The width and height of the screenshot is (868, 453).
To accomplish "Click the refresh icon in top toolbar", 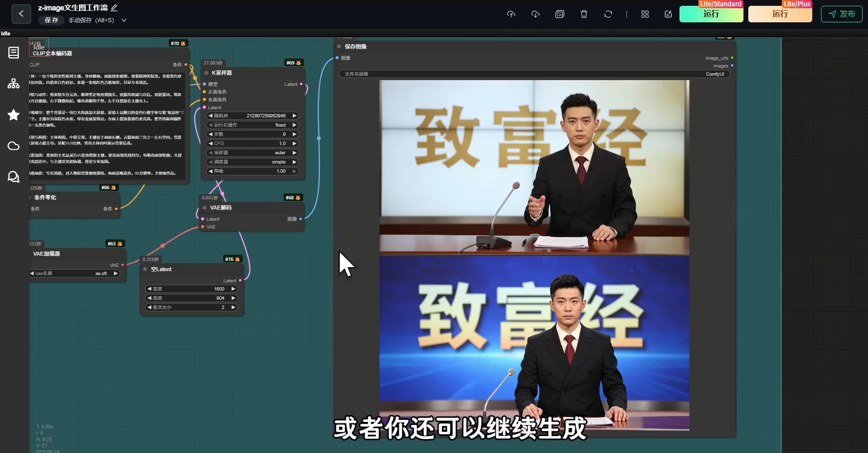I will point(608,14).
